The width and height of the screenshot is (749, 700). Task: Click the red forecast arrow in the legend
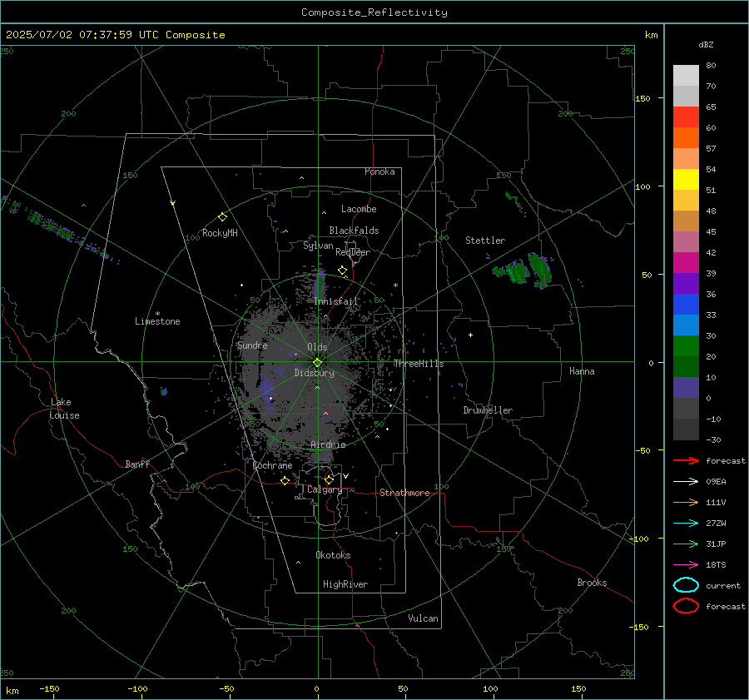(x=686, y=460)
